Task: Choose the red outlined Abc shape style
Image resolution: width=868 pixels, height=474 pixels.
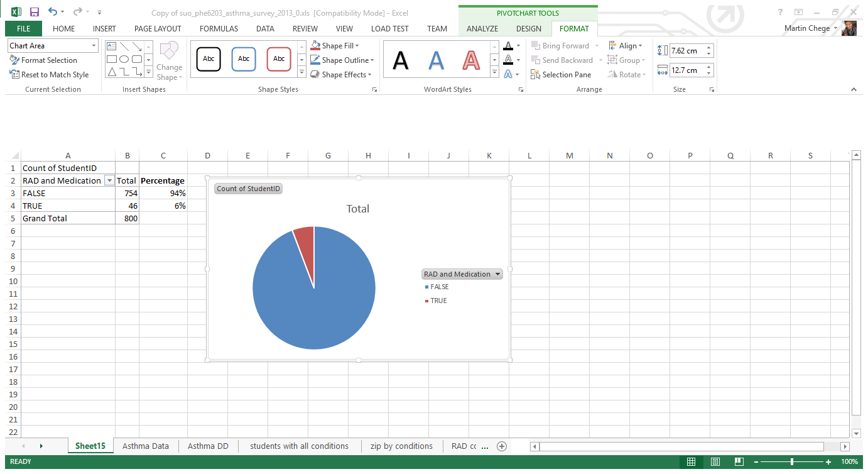Action: point(279,59)
